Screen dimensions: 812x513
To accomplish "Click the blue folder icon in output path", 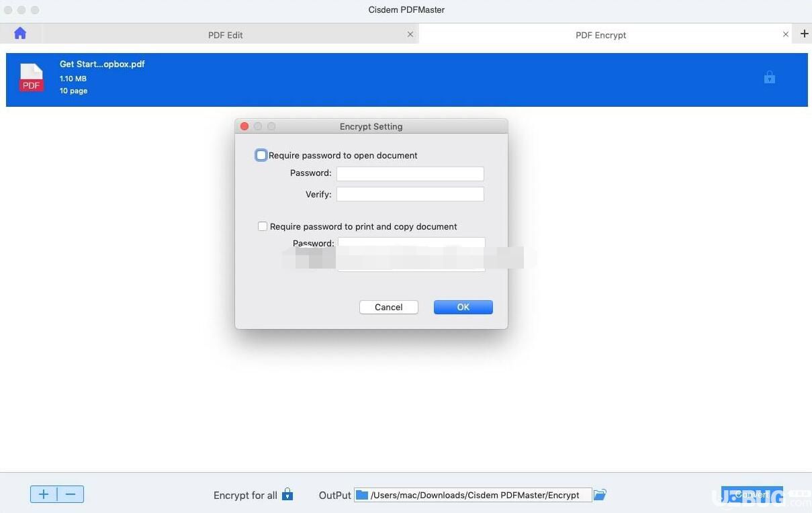I will [x=362, y=495].
